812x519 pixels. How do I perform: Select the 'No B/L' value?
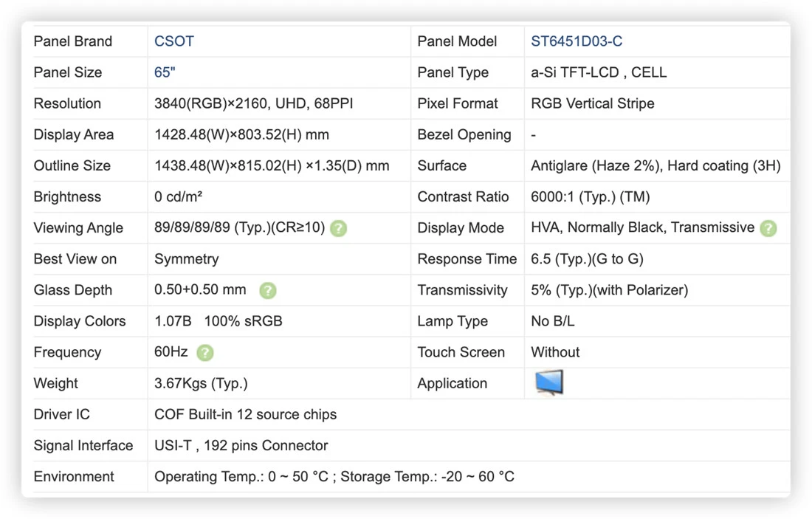pyautogui.click(x=553, y=321)
